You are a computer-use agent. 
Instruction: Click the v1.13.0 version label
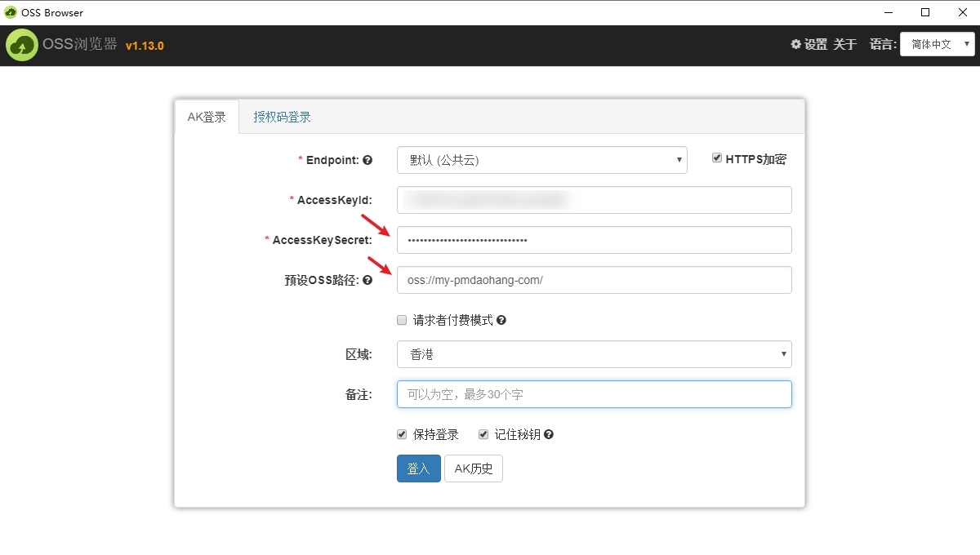(145, 46)
